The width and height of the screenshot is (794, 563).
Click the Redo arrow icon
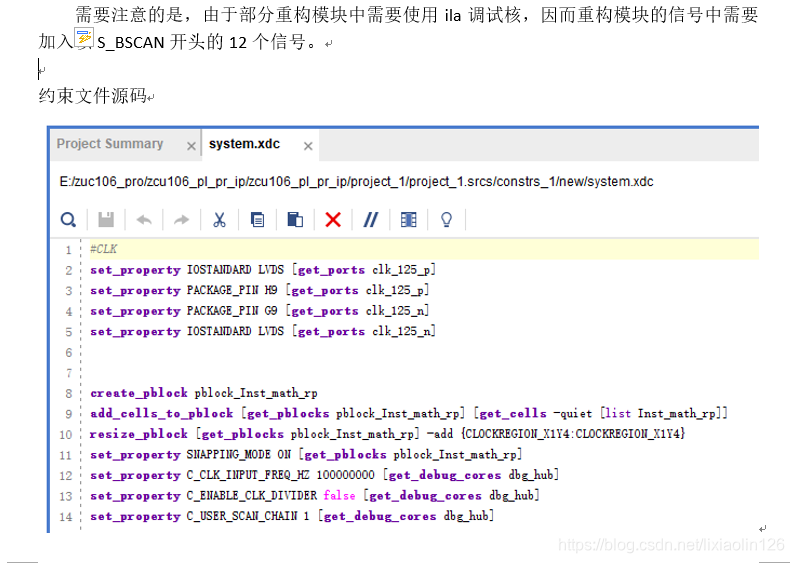point(181,220)
